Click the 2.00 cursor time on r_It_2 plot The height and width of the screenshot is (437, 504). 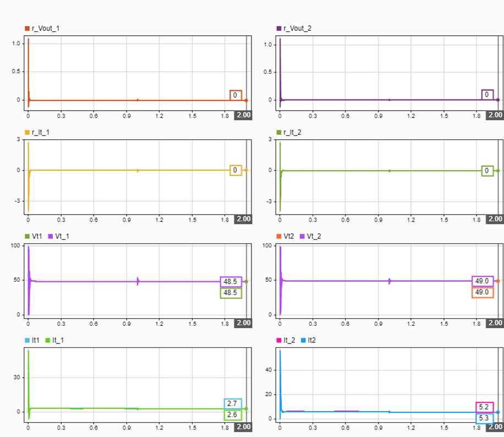click(x=495, y=219)
